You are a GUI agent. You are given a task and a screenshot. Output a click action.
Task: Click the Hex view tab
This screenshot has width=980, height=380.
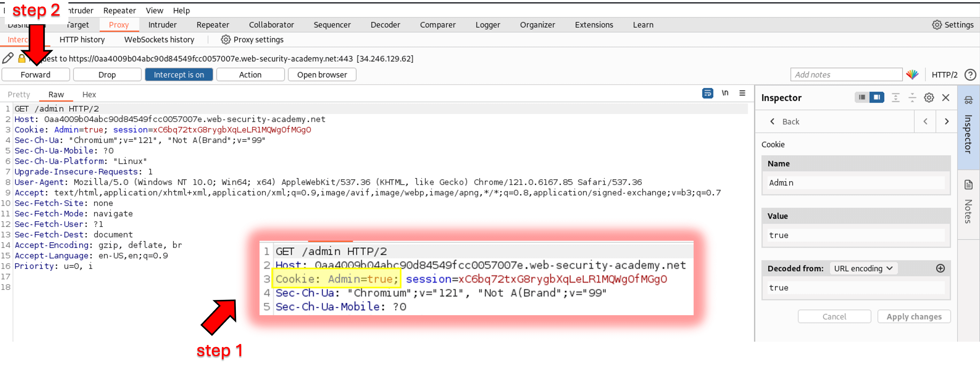(x=88, y=94)
